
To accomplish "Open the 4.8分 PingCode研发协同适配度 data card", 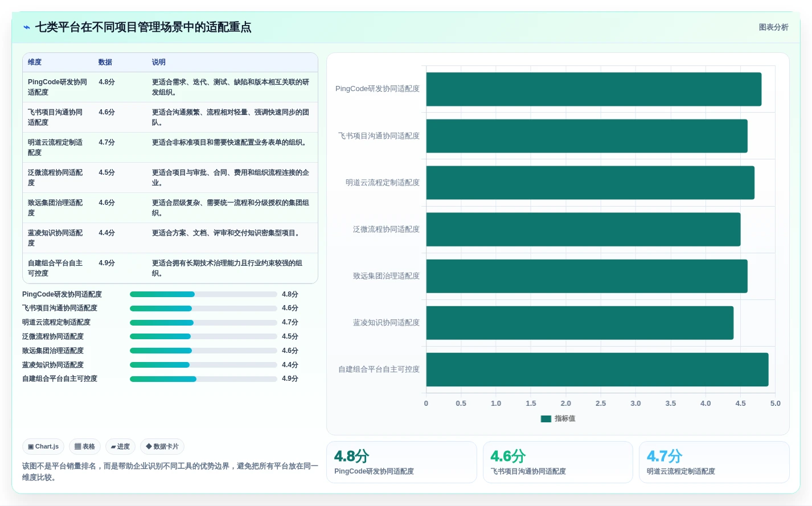I will (401, 462).
